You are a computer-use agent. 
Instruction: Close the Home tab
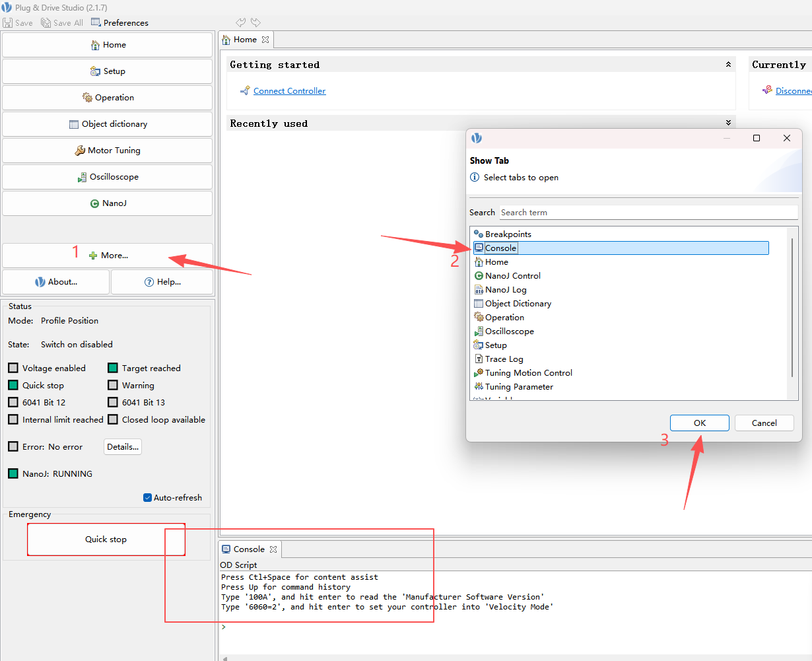pyautogui.click(x=265, y=40)
